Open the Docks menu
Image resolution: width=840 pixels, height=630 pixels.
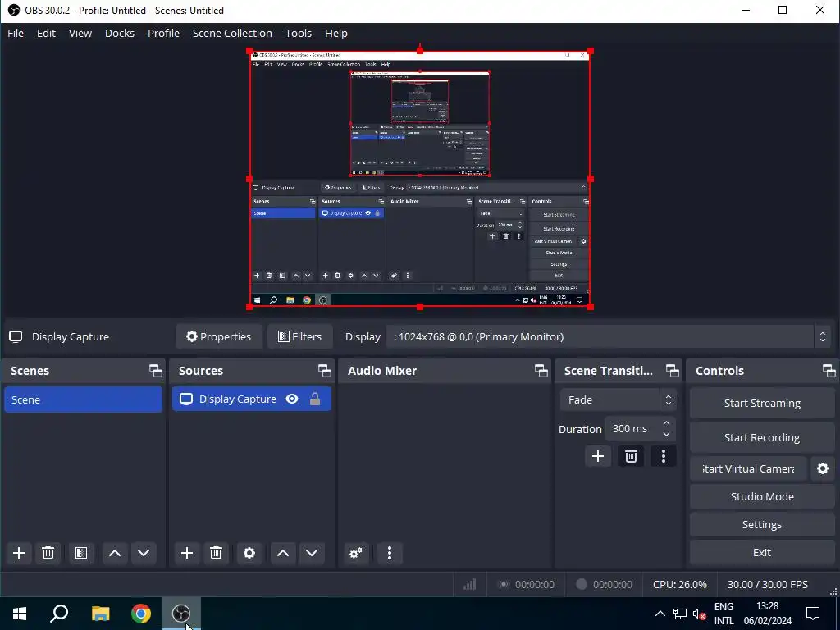pyautogui.click(x=120, y=33)
